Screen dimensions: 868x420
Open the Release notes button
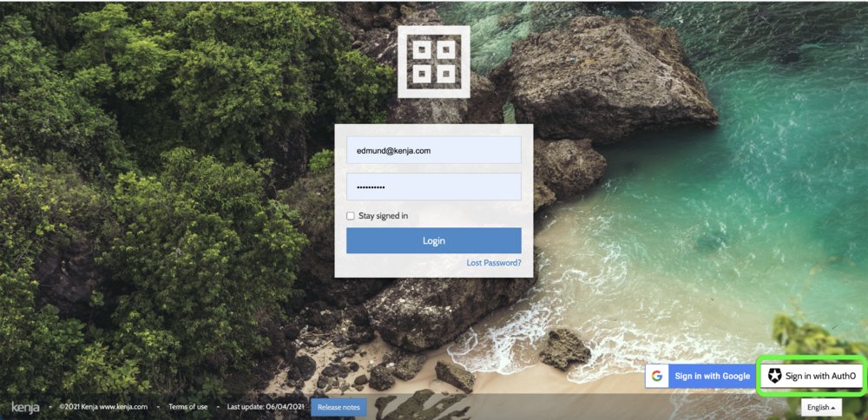[x=339, y=407]
